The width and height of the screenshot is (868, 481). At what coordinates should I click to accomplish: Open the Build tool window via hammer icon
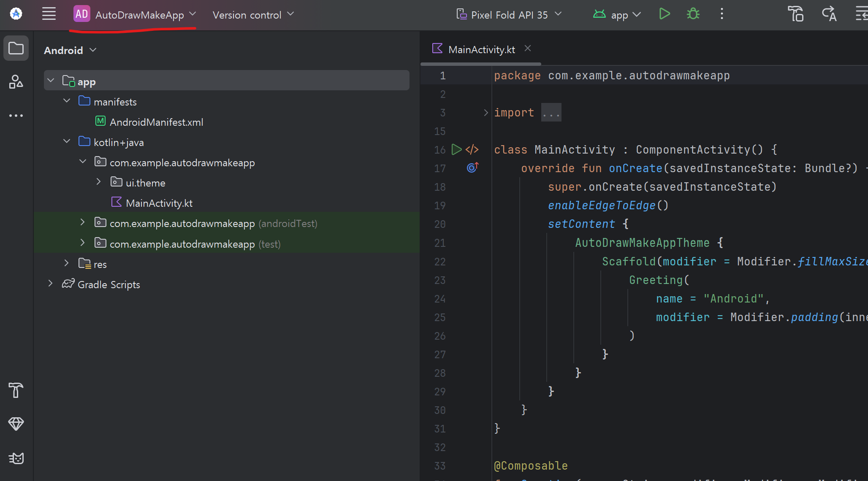point(16,390)
